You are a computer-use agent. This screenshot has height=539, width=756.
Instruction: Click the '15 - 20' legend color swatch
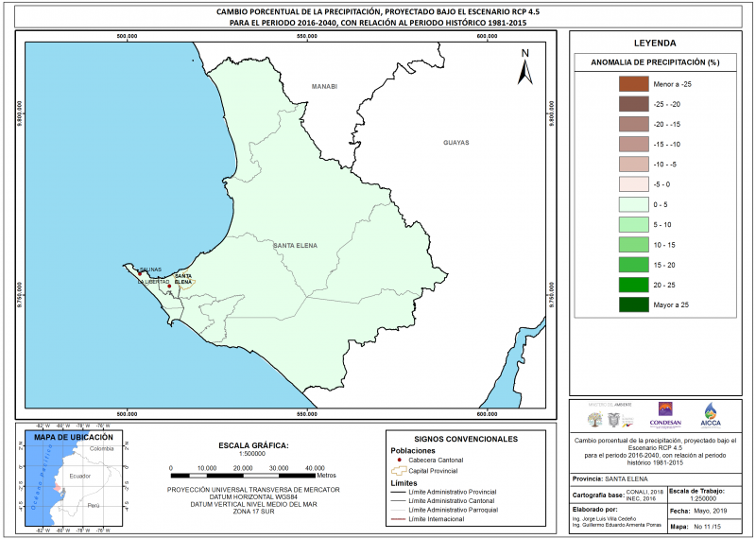[633, 265]
